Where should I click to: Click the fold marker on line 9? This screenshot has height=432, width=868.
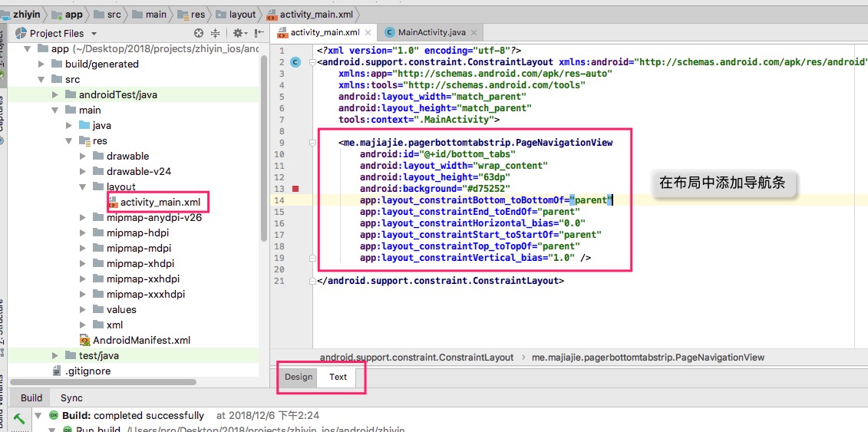click(313, 143)
